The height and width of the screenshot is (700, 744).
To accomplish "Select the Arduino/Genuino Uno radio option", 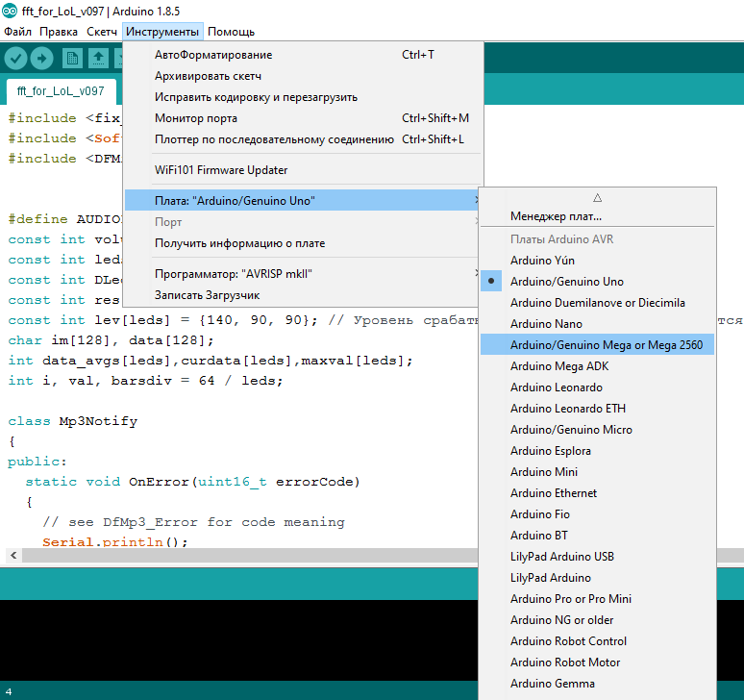I will (566, 282).
